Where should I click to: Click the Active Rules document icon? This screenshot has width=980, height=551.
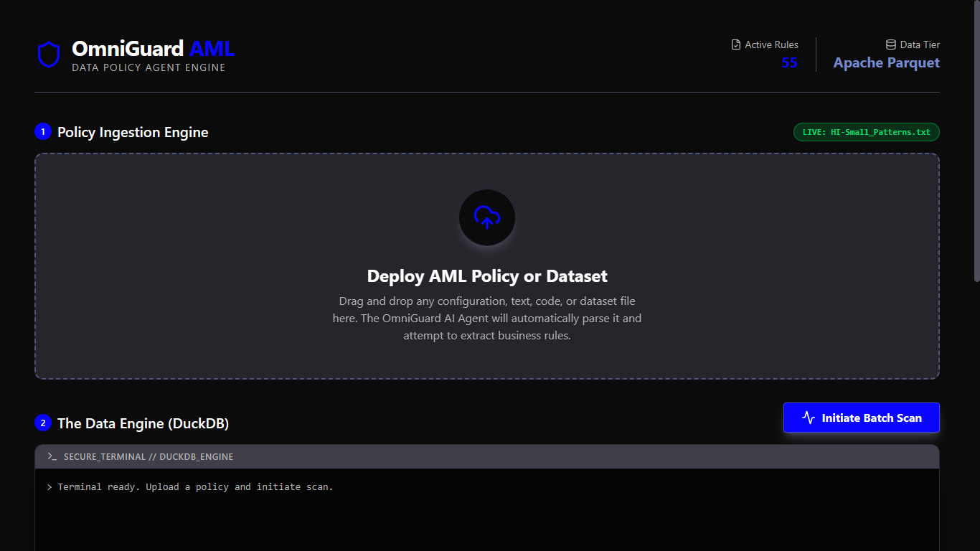[x=735, y=44]
